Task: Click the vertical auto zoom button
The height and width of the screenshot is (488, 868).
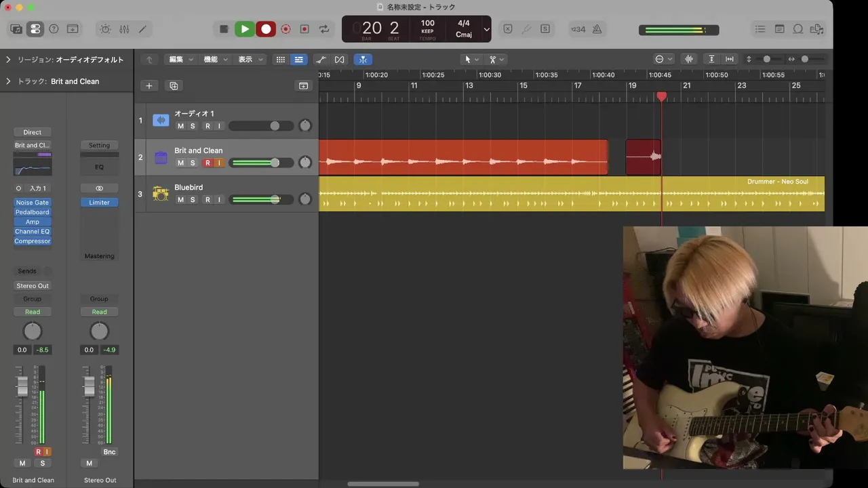Action: tap(711, 60)
